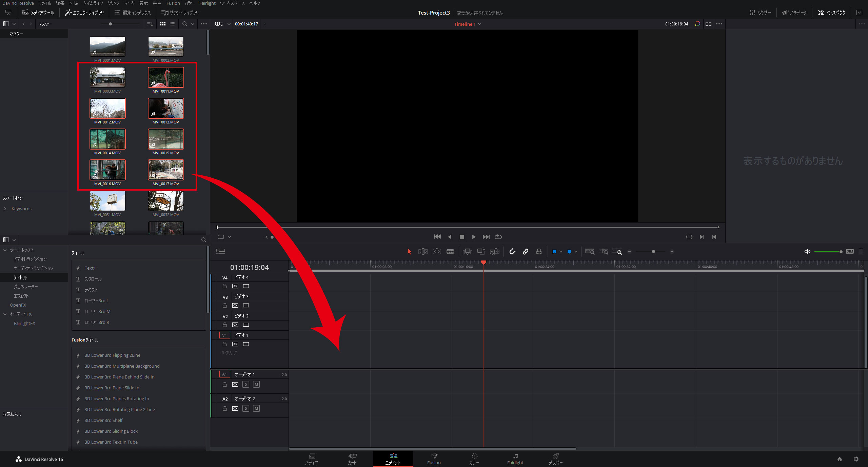Mute audio track オーディオ 1
The width and height of the screenshot is (868, 467).
[x=256, y=384]
